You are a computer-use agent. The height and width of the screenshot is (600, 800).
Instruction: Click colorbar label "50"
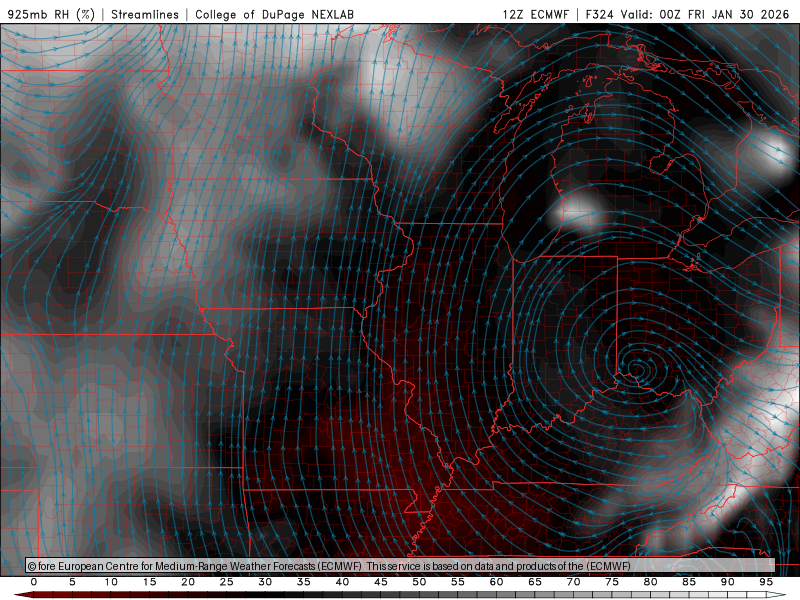click(419, 582)
